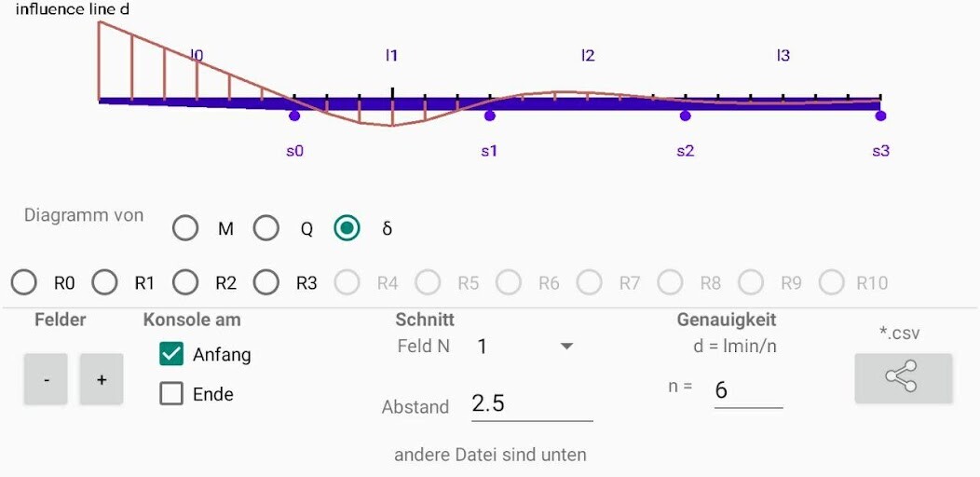Click the CSV share icon button
This screenshot has height=477, width=980.
pyautogui.click(x=903, y=377)
